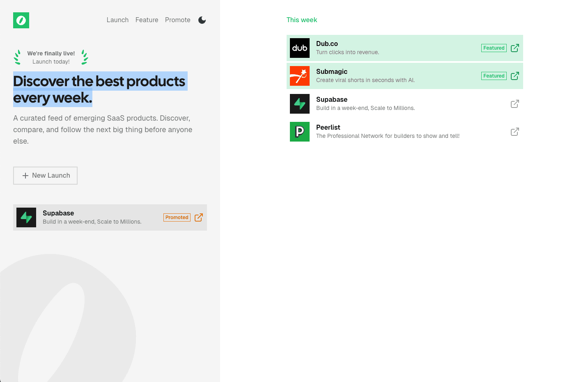Screen dimensions: 588x382
Task: Select Launch in the navigation menu
Action: pyautogui.click(x=117, y=20)
